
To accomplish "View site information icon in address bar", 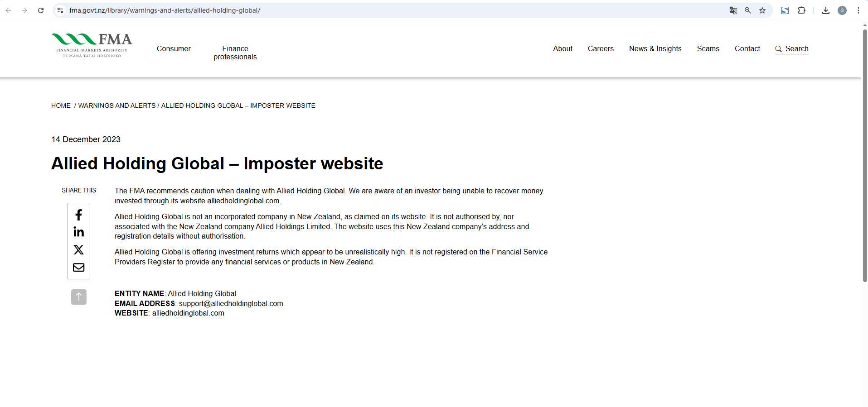I will (x=60, y=10).
